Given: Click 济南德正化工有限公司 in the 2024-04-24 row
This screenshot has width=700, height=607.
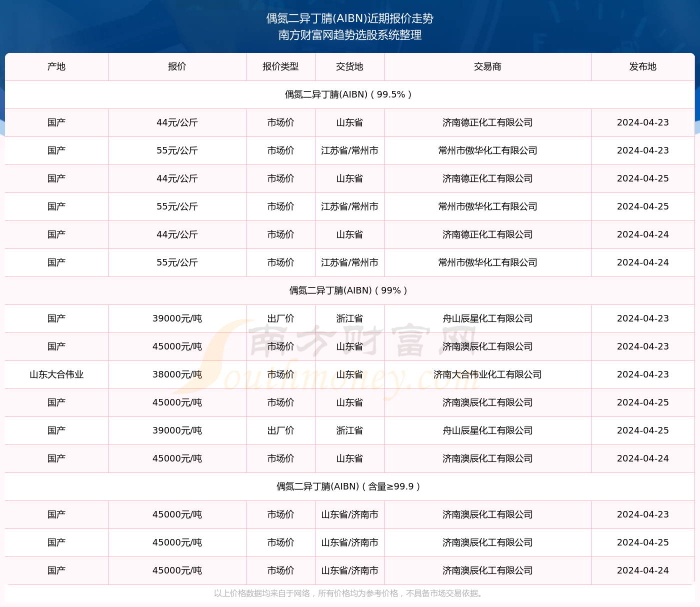Looking at the screenshot, I should click(x=487, y=234).
